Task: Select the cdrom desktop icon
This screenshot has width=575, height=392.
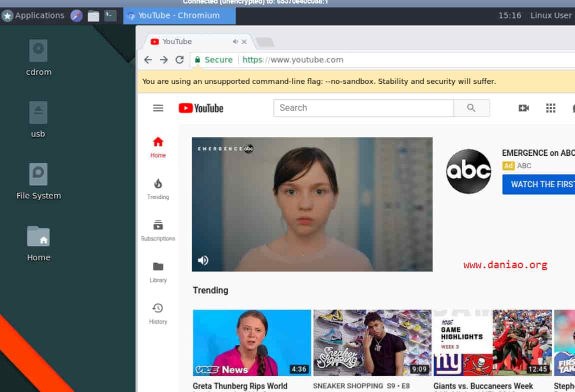Action: (x=38, y=58)
